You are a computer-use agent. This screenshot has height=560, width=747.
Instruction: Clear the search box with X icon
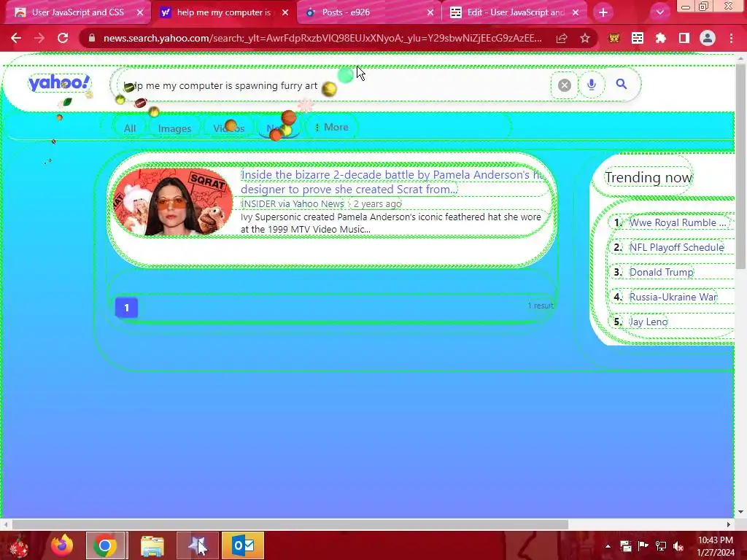(x=565, y=85)
